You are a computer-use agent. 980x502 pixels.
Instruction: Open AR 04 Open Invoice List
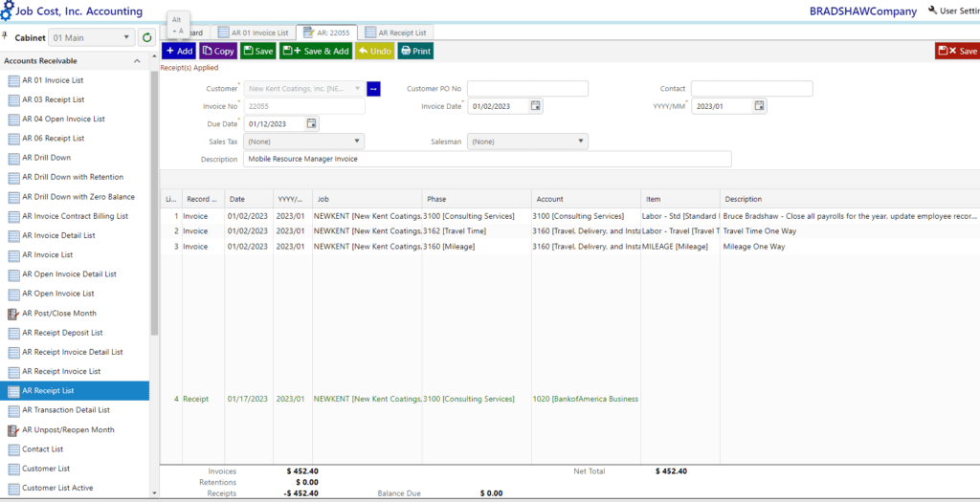63,120
